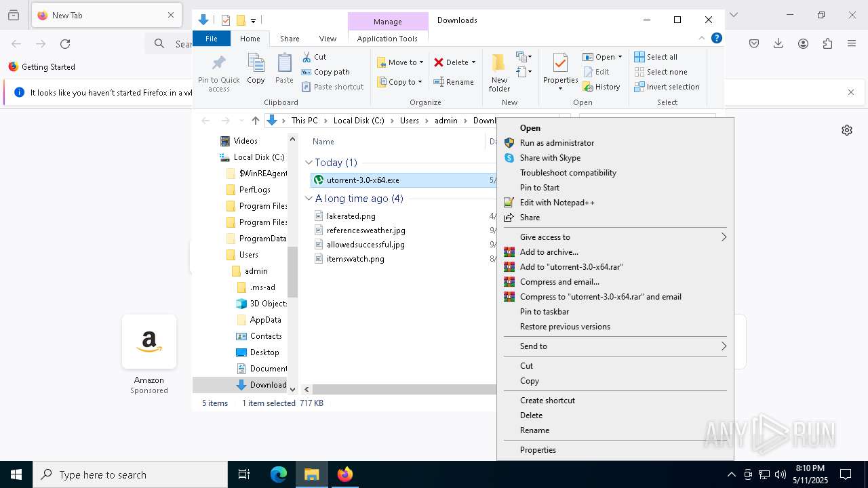
Task: Open the Application Tools tab
Action: [x=387, y=39]
